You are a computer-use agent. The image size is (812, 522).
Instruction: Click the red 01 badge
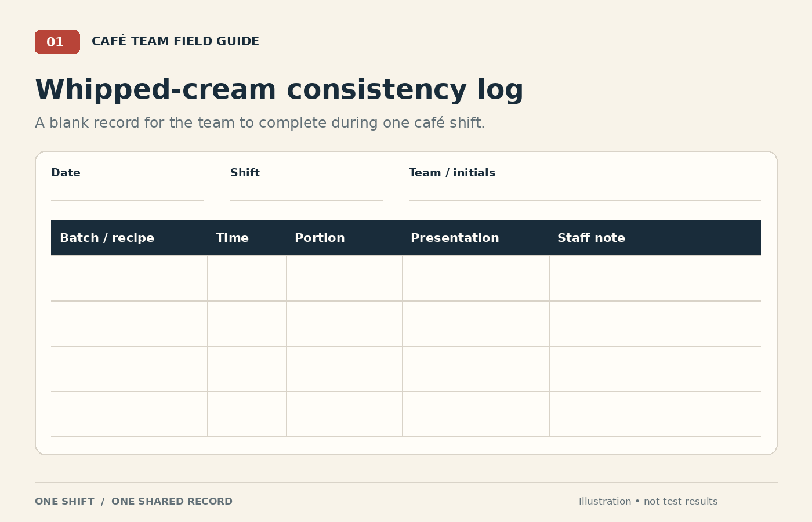(x=57, y=42)
